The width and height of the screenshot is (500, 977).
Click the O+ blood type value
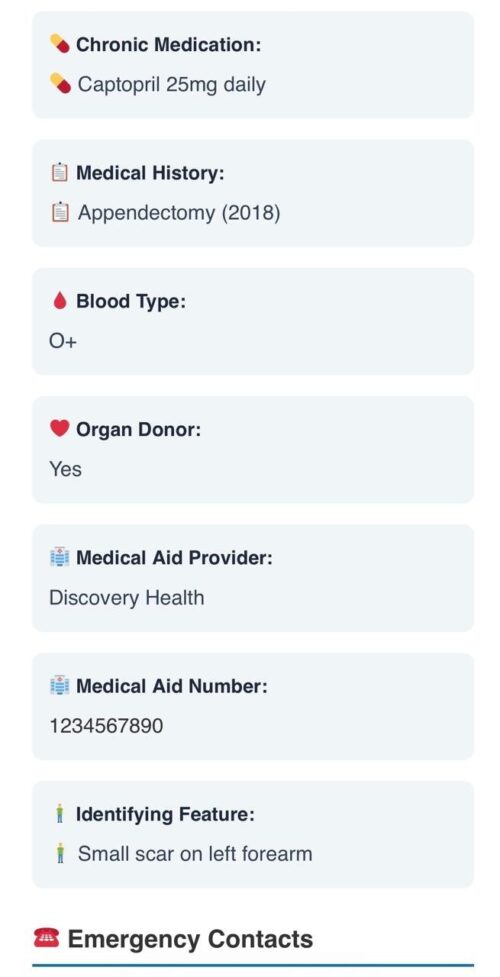63,341
